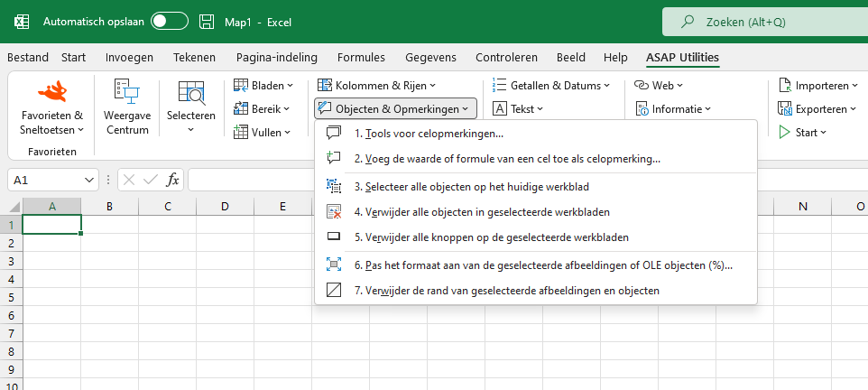Image resolution: width=868 pixels, height=390 pixels.
Task: Click the cancel X formula bar icon
Action: [129, 180]
